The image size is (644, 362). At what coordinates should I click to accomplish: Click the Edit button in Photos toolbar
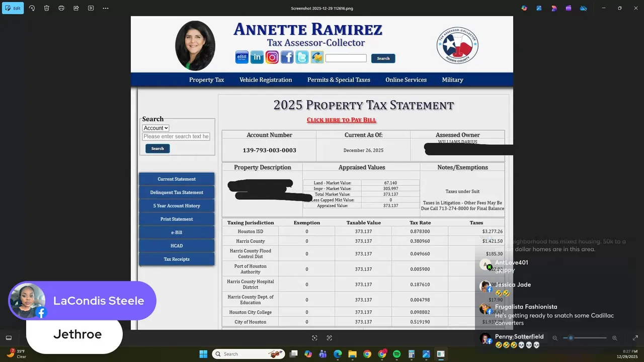[13, 8]
